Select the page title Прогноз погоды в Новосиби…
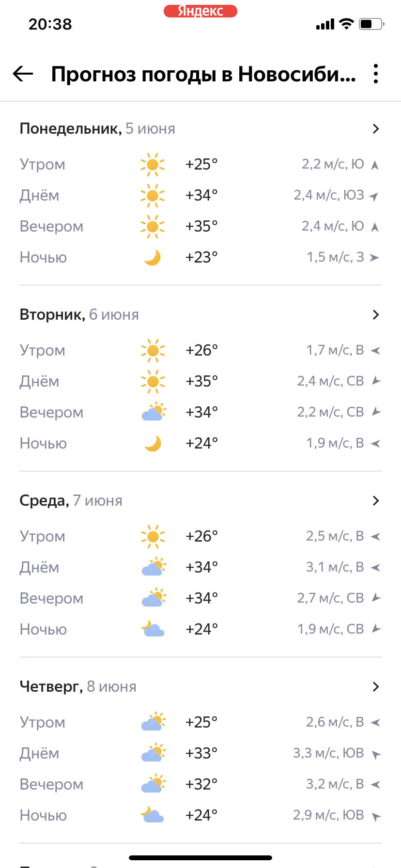Viewport: 401px width, 868px height. 203,75
